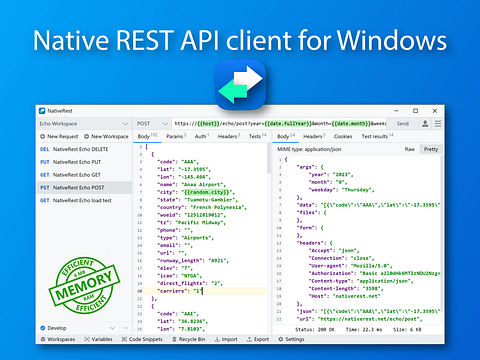Switch to the request Headers tab
This screenshot has height=360, width=480.
(228, 136)
